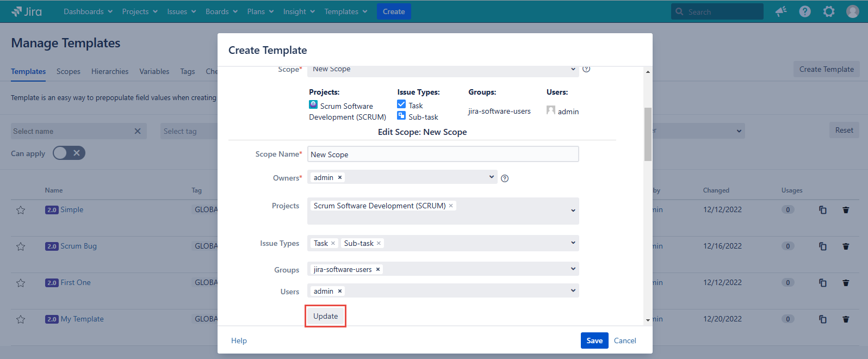
Task: Click the Update button
Action: coord(325,316)
